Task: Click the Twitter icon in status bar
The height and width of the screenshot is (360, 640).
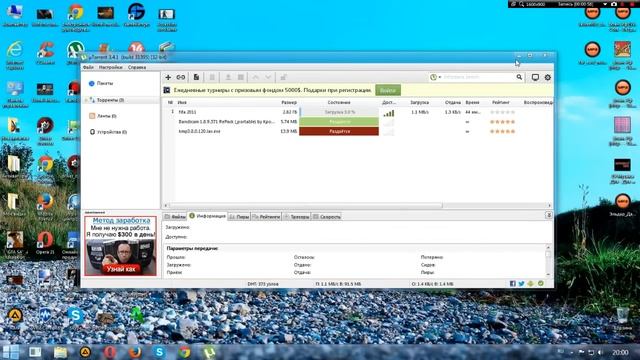Action: [522, 284]
